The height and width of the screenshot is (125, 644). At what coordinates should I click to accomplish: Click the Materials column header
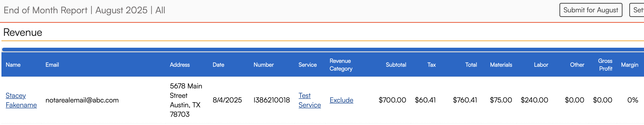click(x=501, y=65)
